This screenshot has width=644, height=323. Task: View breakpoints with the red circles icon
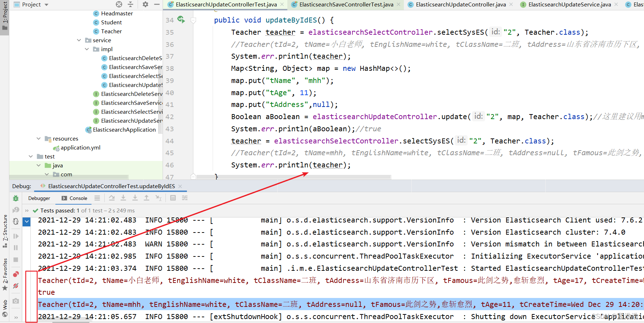[x=16, y=274]
